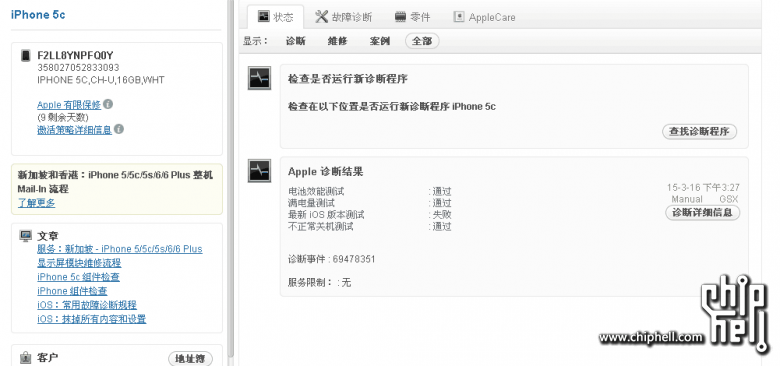Select IMEI 358027052833093 text
780x366 pixels.
[78, 68]
